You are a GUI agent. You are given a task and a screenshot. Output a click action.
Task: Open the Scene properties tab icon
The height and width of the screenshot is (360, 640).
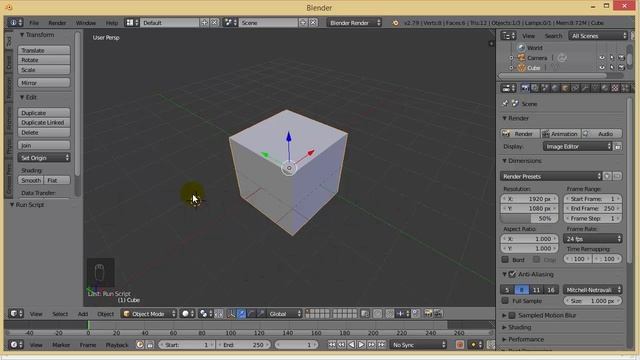tap(545, 88)
